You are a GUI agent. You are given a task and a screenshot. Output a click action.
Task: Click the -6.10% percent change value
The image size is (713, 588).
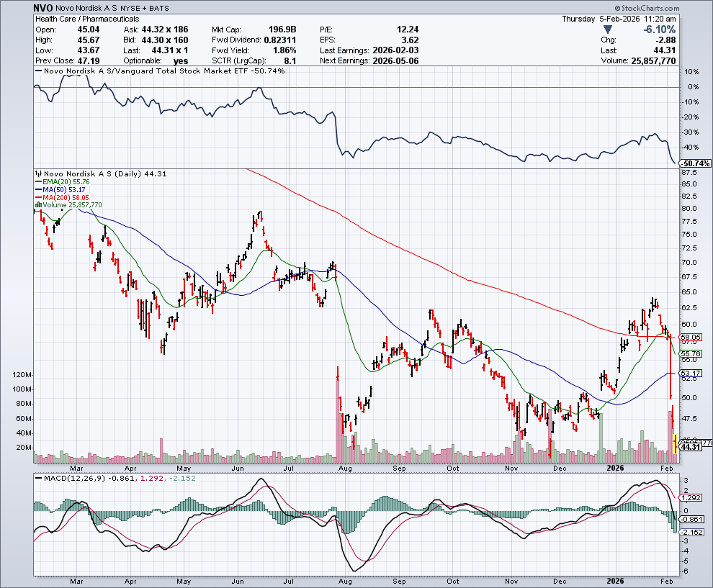pos(659,30)
